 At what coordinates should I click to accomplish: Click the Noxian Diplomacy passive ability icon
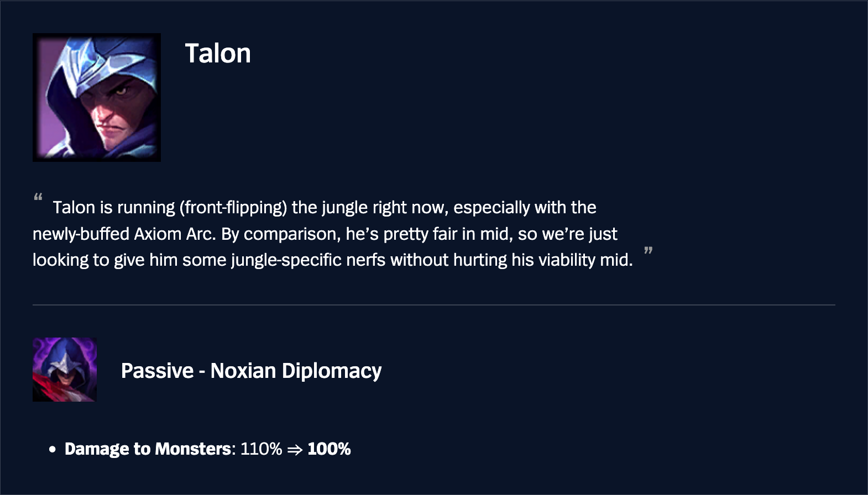(x=65, y=370)
